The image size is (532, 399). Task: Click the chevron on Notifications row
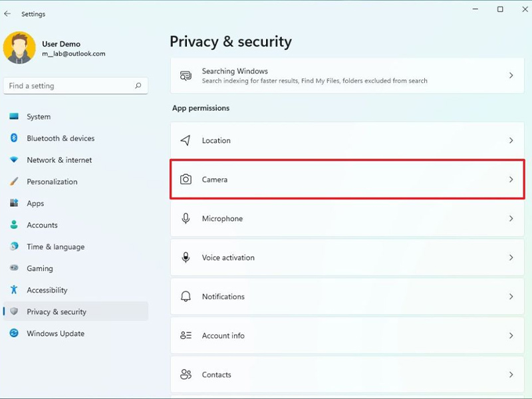(511, 297)
